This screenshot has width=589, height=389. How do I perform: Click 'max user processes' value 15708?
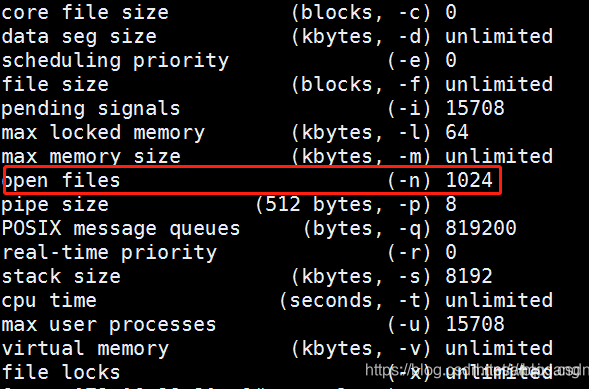[475, 324]
